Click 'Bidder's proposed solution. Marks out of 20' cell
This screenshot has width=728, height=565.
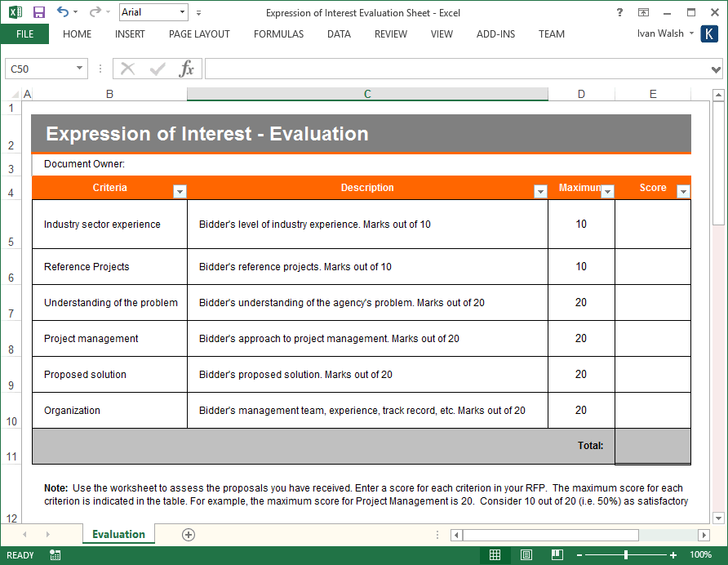tap(367, 375)
